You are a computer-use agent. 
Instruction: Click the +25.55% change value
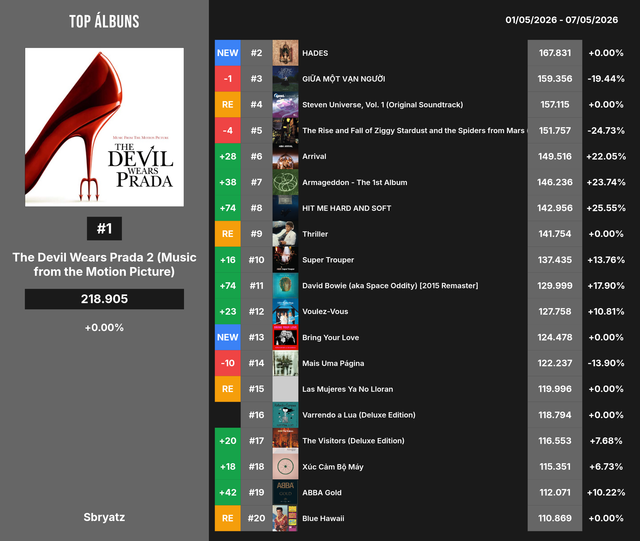pos(606,208)
